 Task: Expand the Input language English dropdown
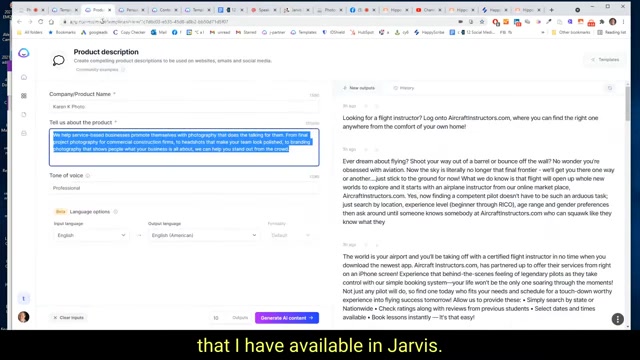click(91, 236)
